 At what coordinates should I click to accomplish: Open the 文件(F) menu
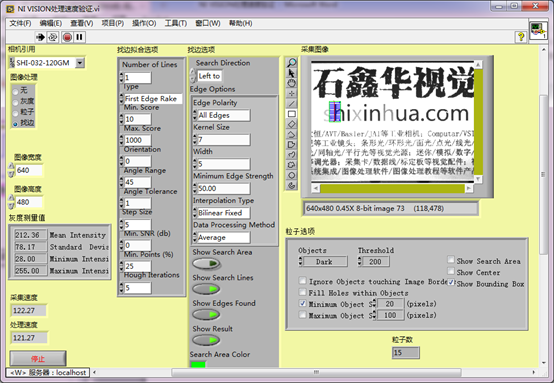coord(20,23)
